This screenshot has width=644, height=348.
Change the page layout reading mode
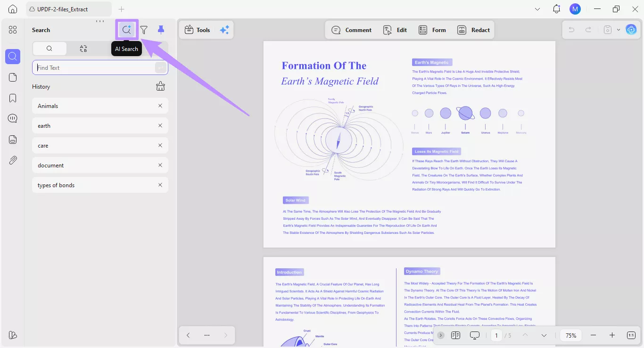[455, 335]
